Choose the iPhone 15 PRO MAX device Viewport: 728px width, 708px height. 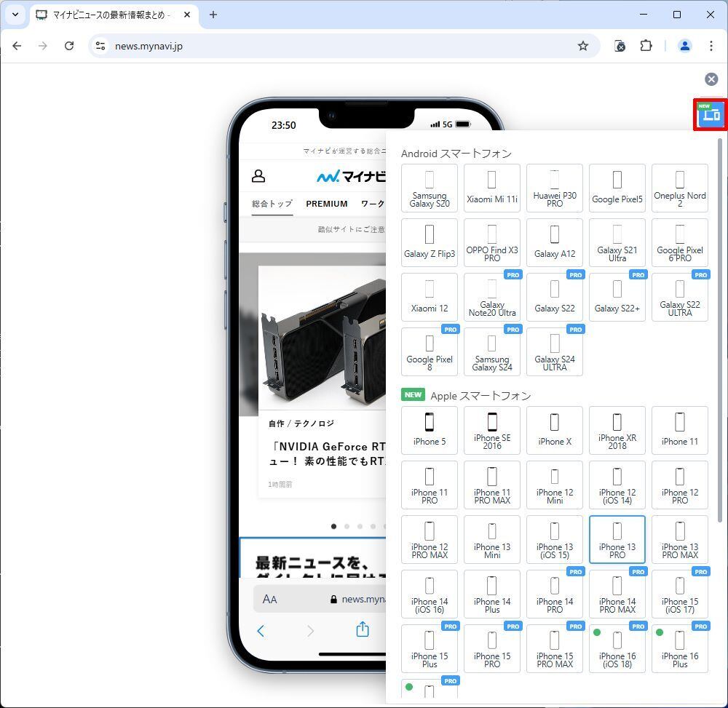click(554, 648)
